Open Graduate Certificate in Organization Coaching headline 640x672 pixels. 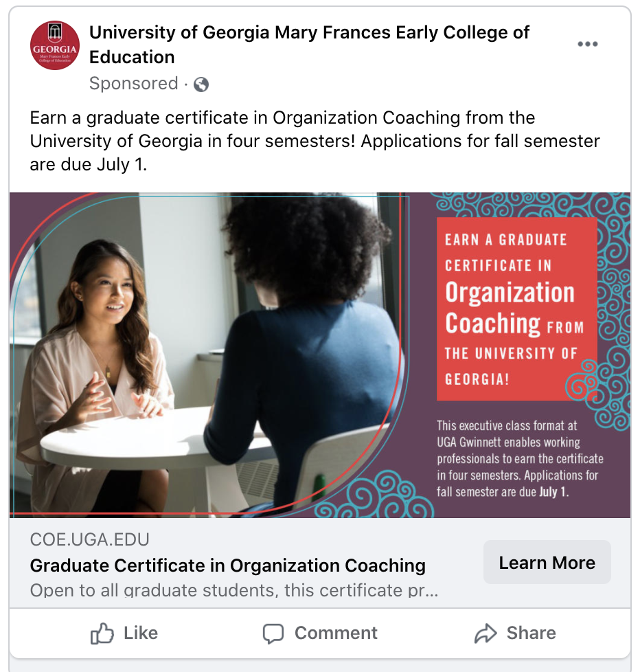click(228, 565)
